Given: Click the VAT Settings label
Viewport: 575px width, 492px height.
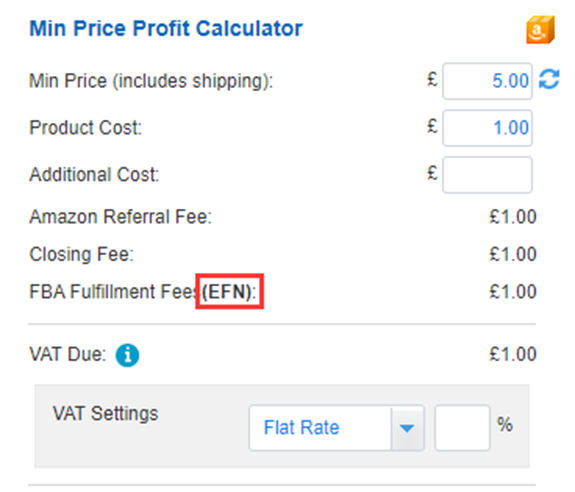Looking at the screenshot, I should click(x=106, y=414).
